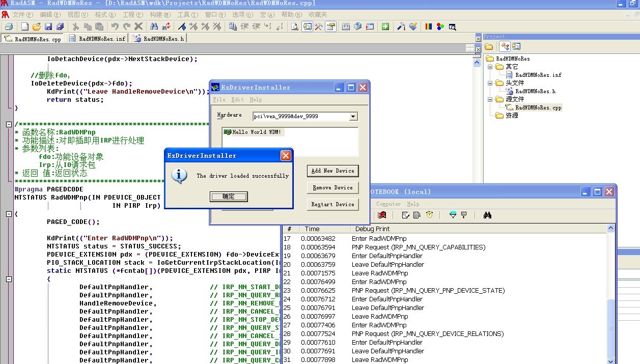This screenshot has height=364, width=640.
Task: Click the Find binoculars icon in RadASM toolbar
Action: coord(154,26)
